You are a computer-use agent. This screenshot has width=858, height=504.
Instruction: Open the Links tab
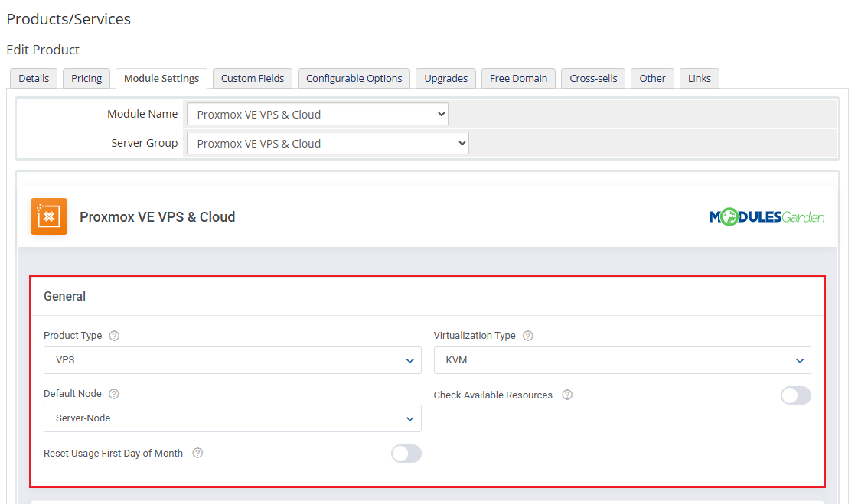tap(700, 78)
